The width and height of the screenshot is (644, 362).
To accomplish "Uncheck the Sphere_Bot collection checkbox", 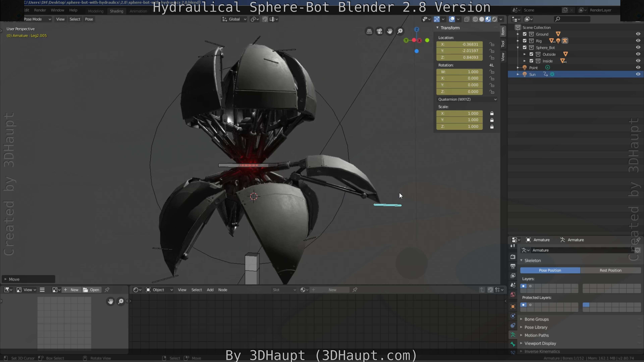I will (524, 47).
